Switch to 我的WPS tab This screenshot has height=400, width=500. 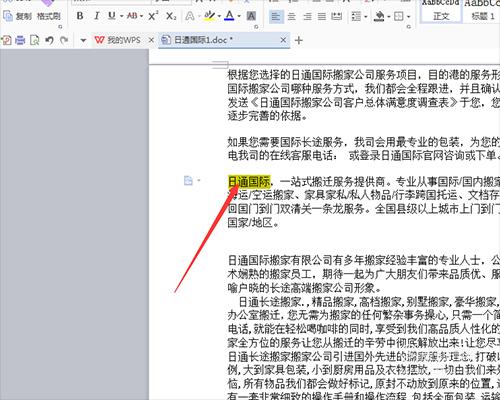[x=118, y=40]
